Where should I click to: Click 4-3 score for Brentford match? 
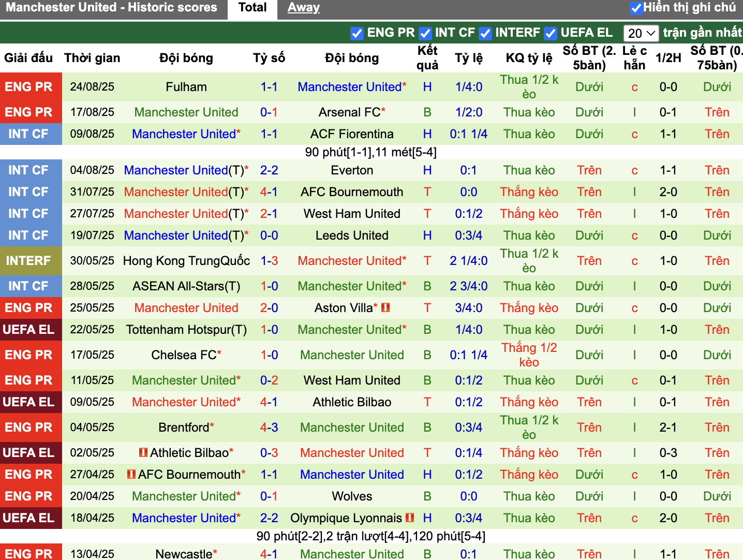(x=269, y=428)
